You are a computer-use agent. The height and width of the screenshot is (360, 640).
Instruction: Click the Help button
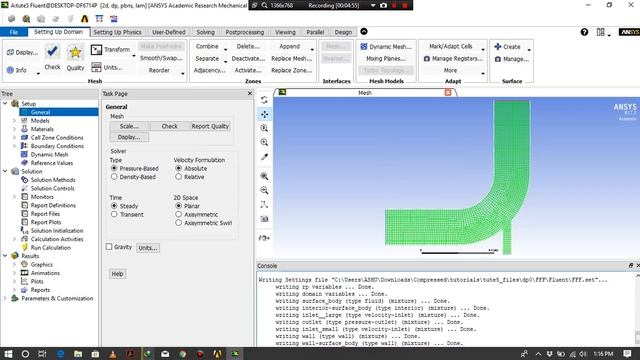point(118,274)
